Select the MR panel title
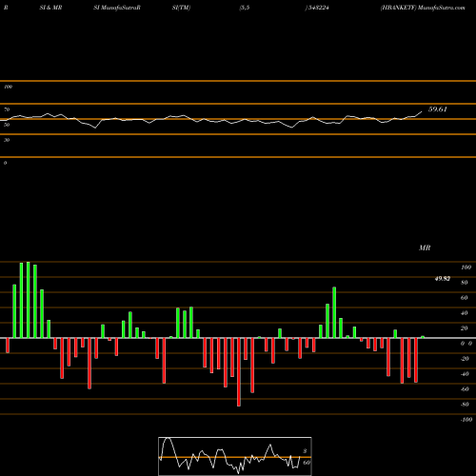 point(425,248)
